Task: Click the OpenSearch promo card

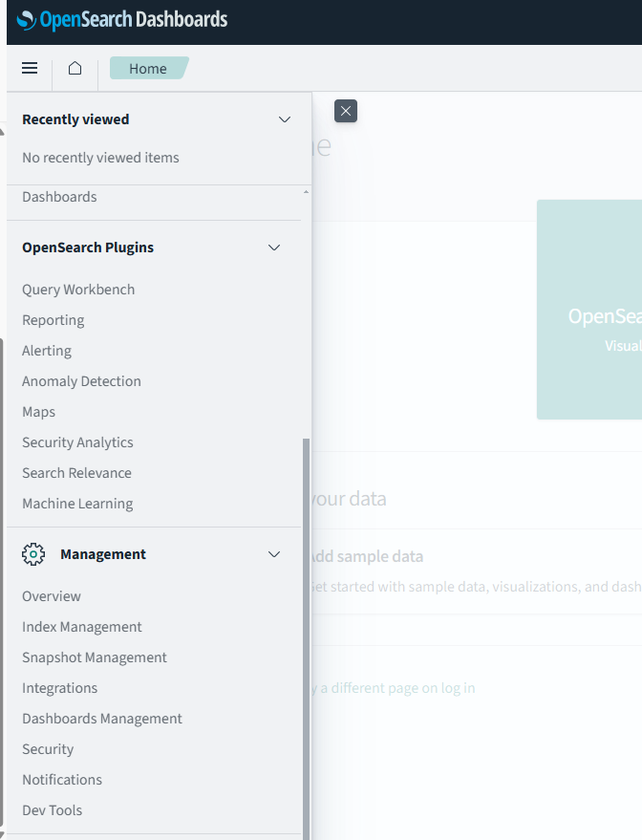Action: [x=589, y=310]
